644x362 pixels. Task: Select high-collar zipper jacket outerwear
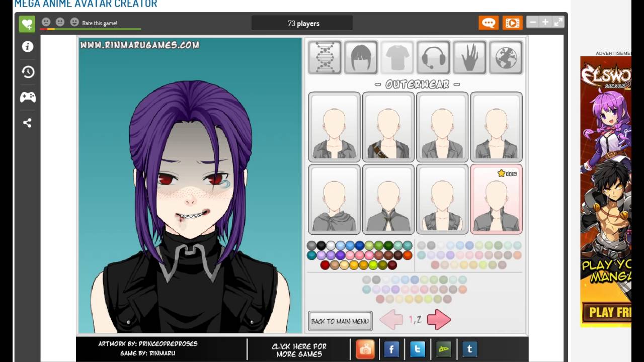[x=388, y=199]
